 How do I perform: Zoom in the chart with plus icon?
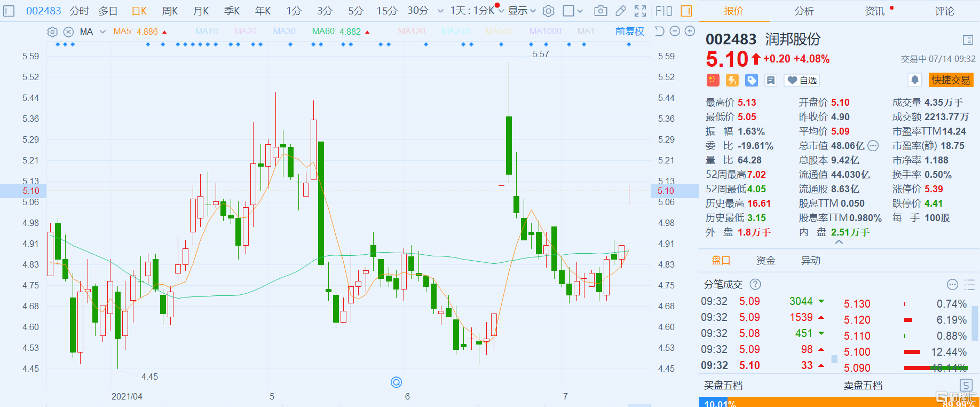point(690,32)
